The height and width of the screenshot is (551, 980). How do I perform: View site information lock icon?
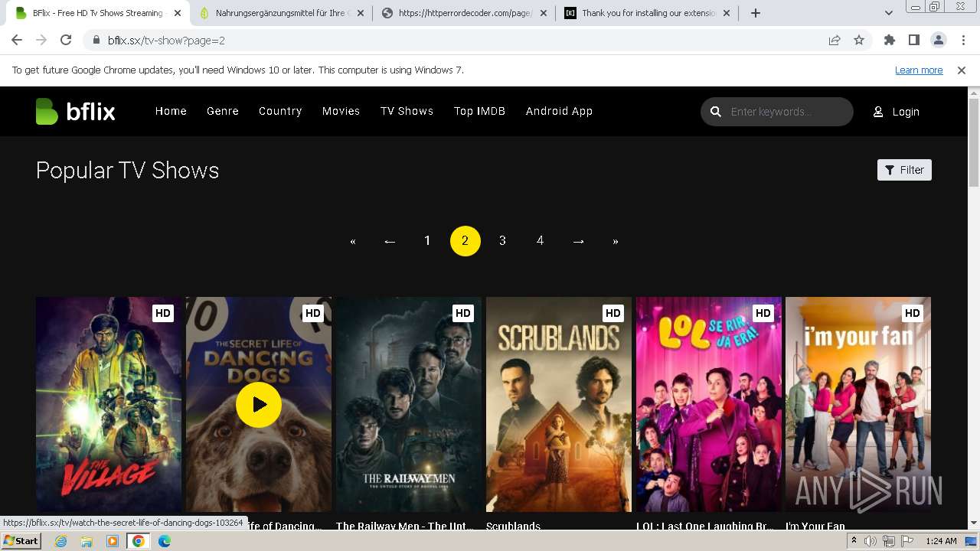[x=96, y=41]
